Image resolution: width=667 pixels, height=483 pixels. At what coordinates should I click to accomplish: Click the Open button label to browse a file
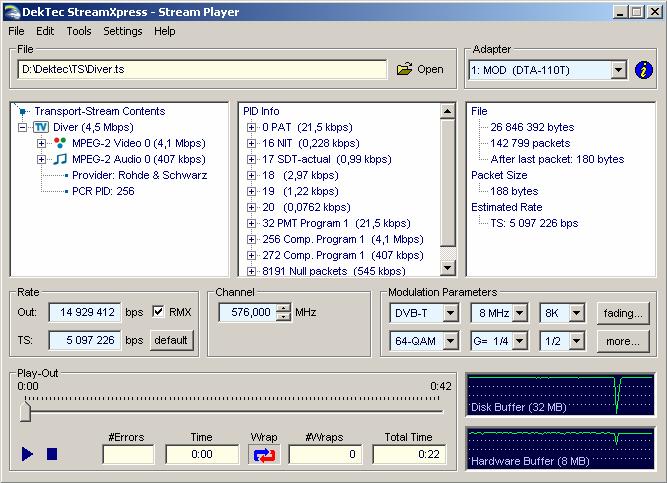[430, 69]
